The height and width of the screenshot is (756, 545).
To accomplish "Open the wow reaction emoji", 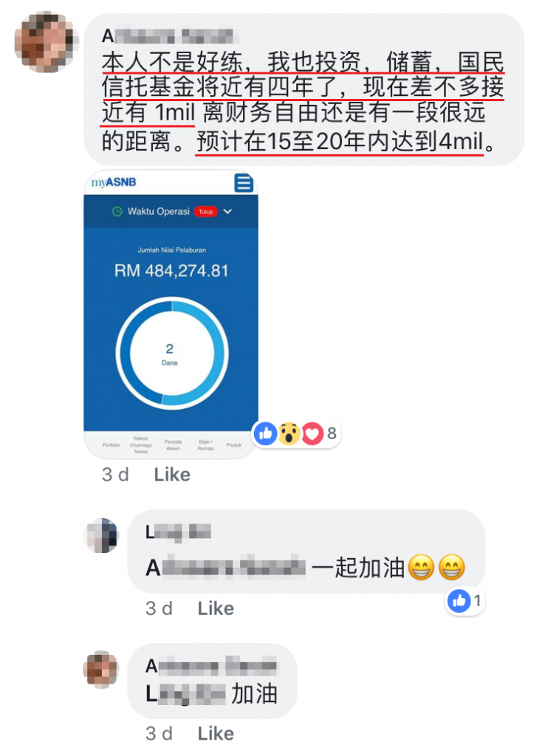I will [289, 433].
